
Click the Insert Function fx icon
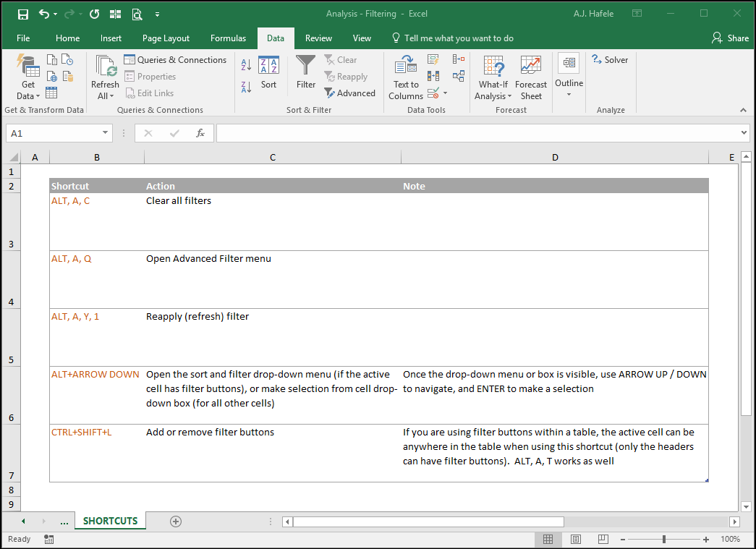(200, 133)
